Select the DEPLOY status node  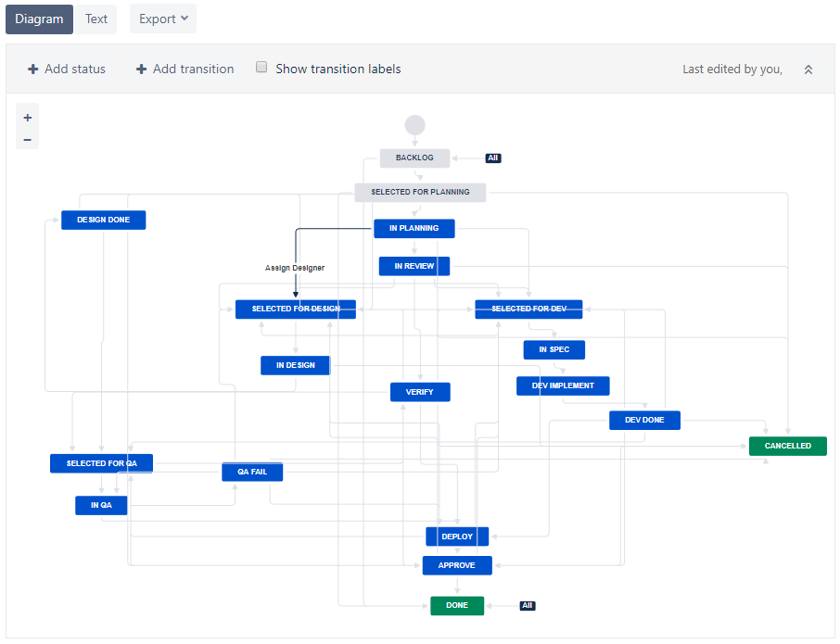coord(456,536)
